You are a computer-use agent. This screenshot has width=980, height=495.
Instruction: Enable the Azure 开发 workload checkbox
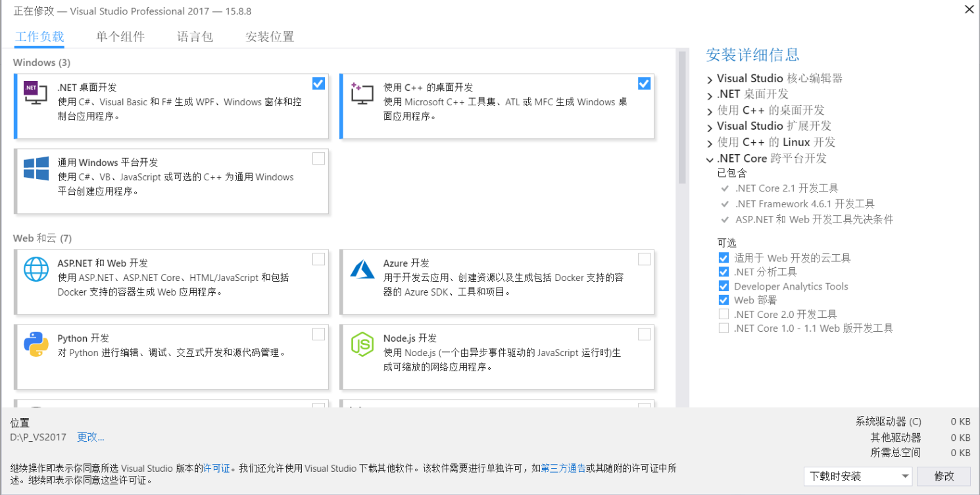(x=644, y=259)
